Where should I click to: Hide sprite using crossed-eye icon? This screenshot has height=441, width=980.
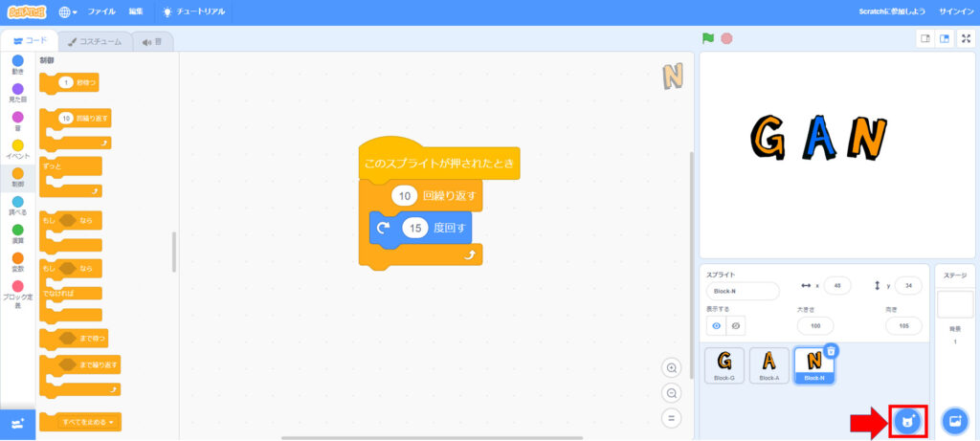[x=736, y=326]
